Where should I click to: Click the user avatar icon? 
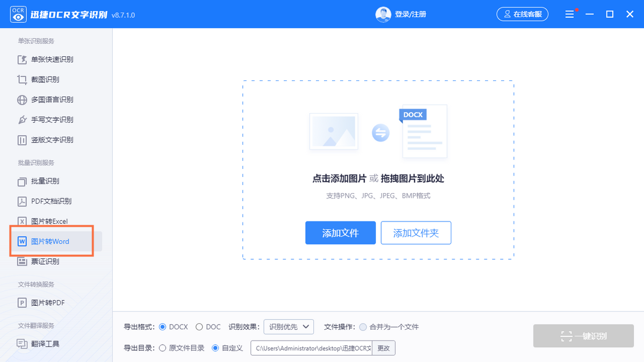383,14
